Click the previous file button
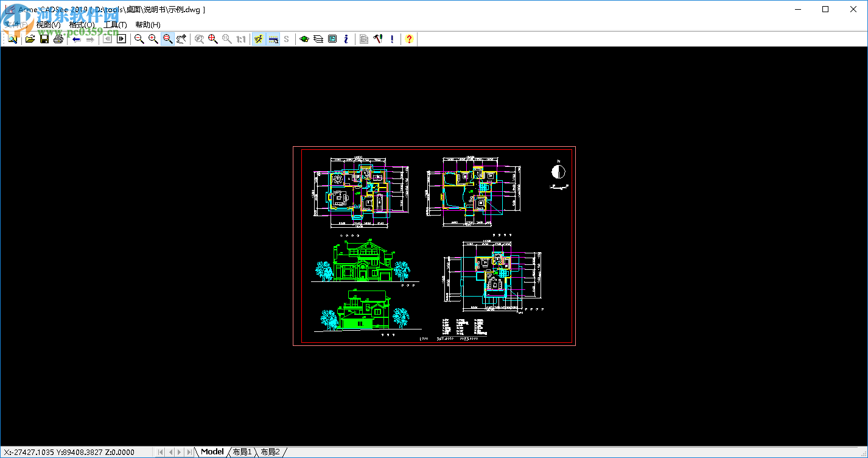Screen dimensions: 868x458 (x=107, y=39)
